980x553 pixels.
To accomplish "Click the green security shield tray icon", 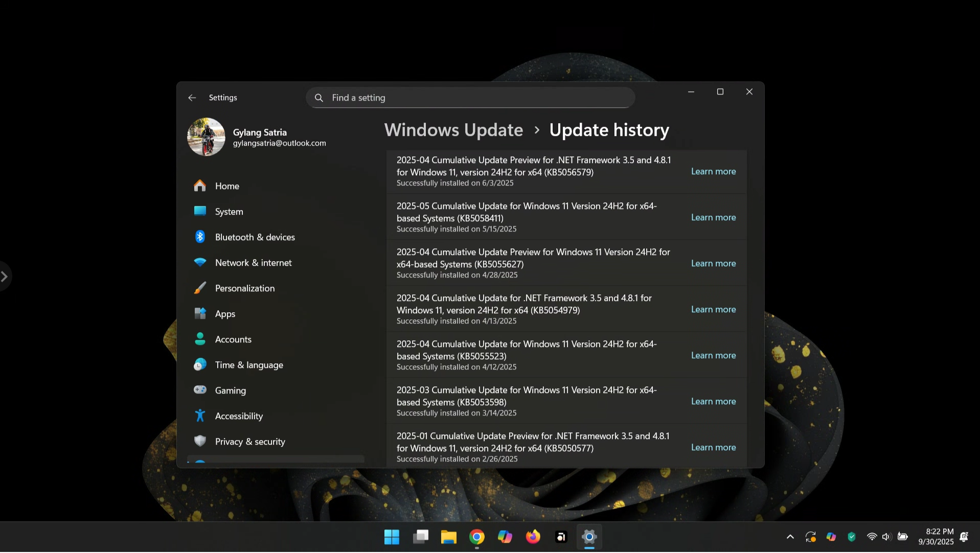I will tap(852, 537).
